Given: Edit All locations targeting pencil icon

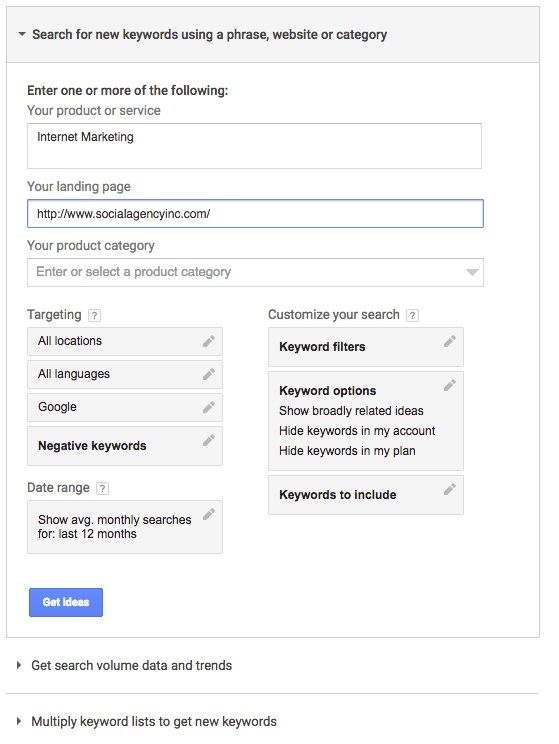Looking at the screenshot, I should pyautogui.click(x=209, y=341).
